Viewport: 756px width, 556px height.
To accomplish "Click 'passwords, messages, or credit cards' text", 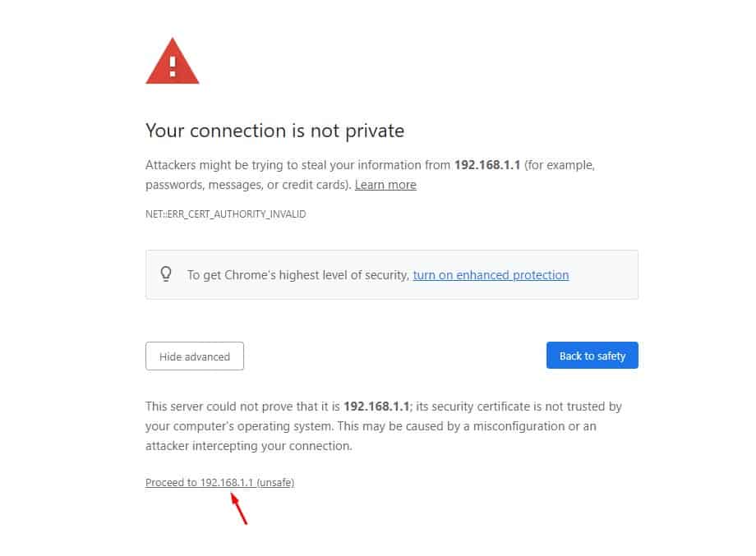I will pos(247,185).
